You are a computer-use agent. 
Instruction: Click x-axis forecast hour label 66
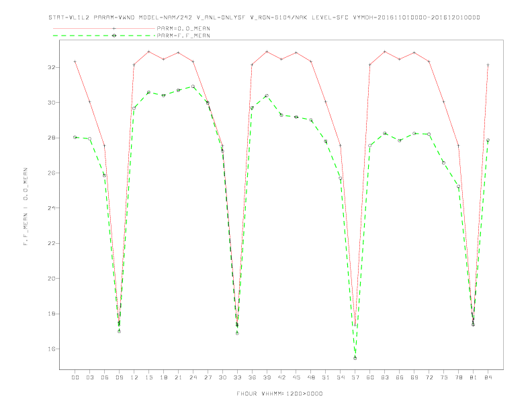pos(400,377)
